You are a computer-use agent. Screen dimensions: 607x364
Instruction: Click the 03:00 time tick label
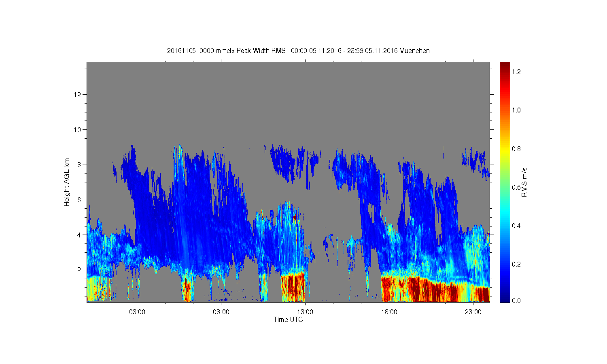pos(137,312)
